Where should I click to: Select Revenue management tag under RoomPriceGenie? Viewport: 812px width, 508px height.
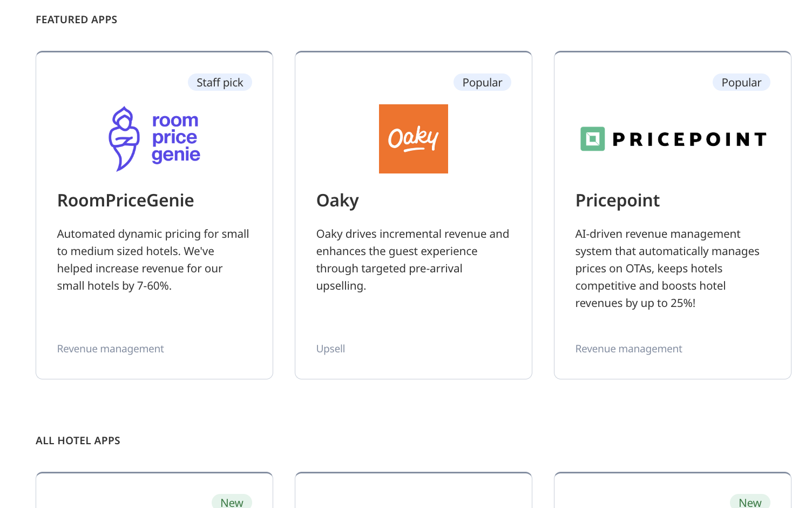110,349
